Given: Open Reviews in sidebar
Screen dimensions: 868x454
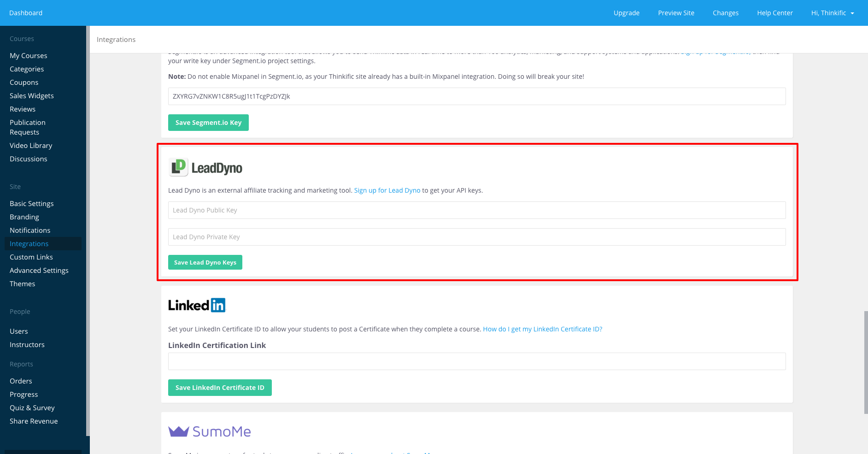Looking at the screenshot, I should pyautogui.click(x=23, y=109).
